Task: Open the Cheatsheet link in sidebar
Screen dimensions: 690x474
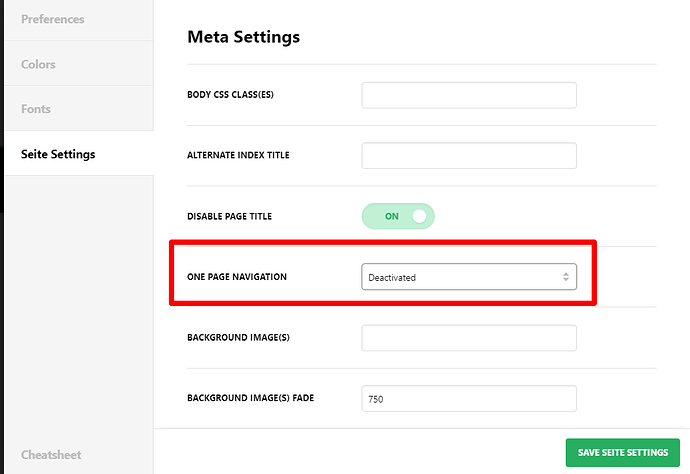Action: click(x=51, y=455)
